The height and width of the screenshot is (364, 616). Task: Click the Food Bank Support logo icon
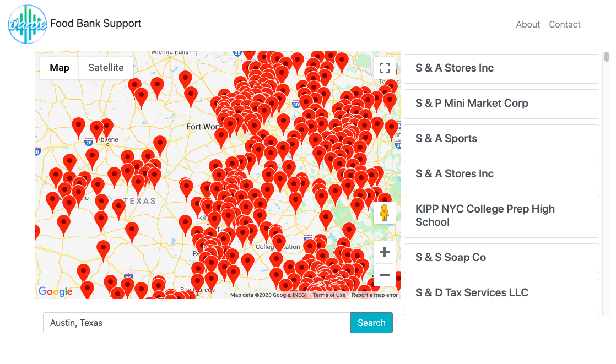pyautogui.click(x=28, y=24)
